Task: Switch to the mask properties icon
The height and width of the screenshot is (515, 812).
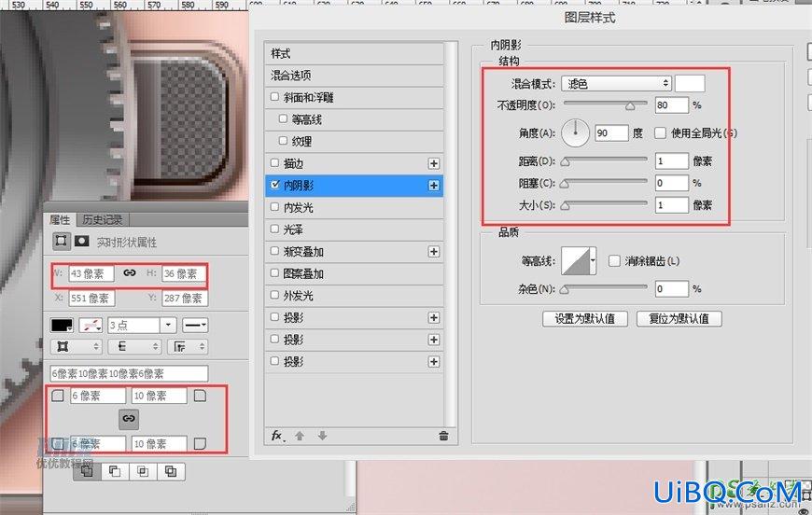Action: 82,241
